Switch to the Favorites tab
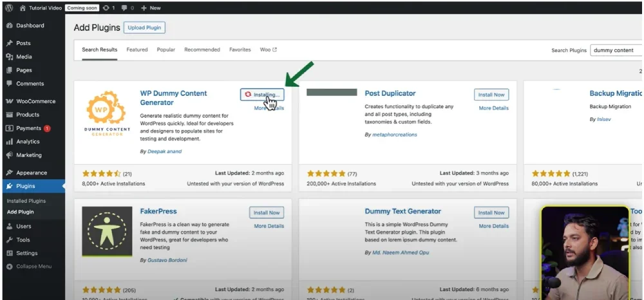Screen dimensions: 644x300 [x=240, y=50]
